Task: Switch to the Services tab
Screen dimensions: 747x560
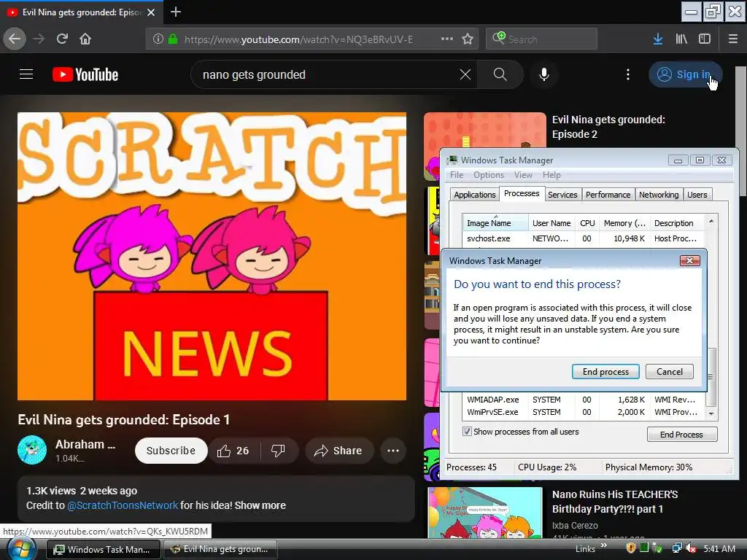Action: pyautogui.click(x=562, y=194)
